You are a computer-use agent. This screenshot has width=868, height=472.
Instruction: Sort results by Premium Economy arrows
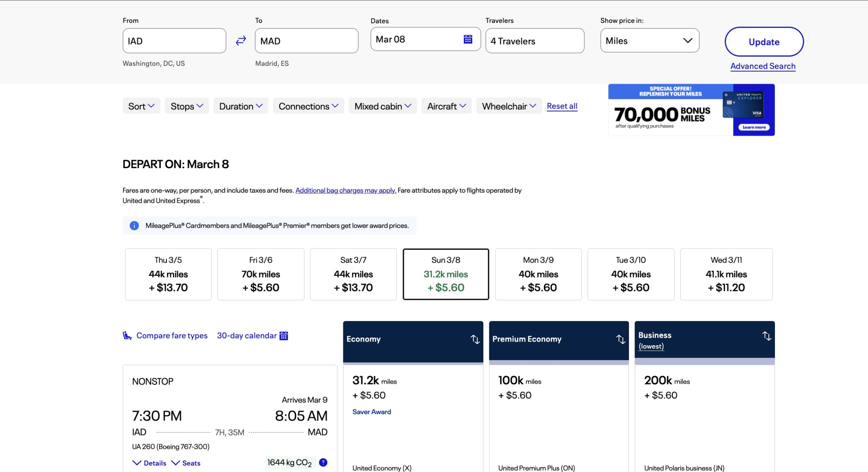click(621, 340)
